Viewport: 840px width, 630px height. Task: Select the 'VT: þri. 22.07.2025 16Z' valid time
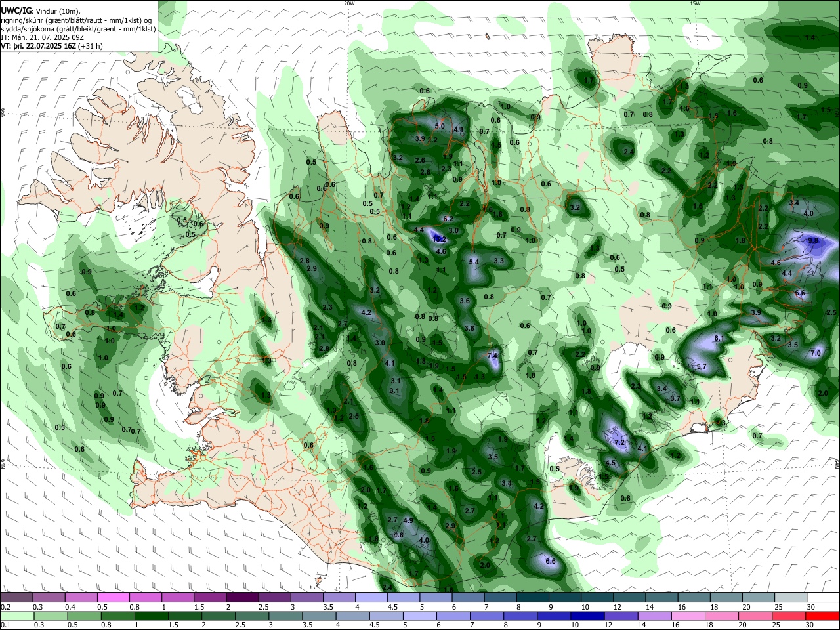pyautogui.click(x=39, y=46)
